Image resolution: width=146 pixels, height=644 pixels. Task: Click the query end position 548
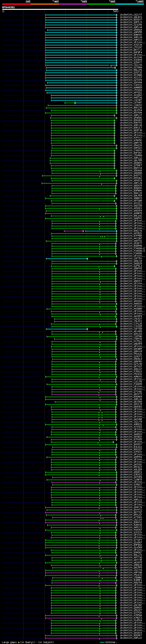tap(115, 11)
